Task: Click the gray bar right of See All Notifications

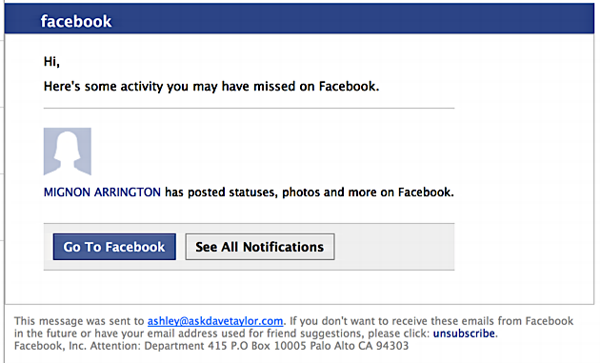Action: 394,247
